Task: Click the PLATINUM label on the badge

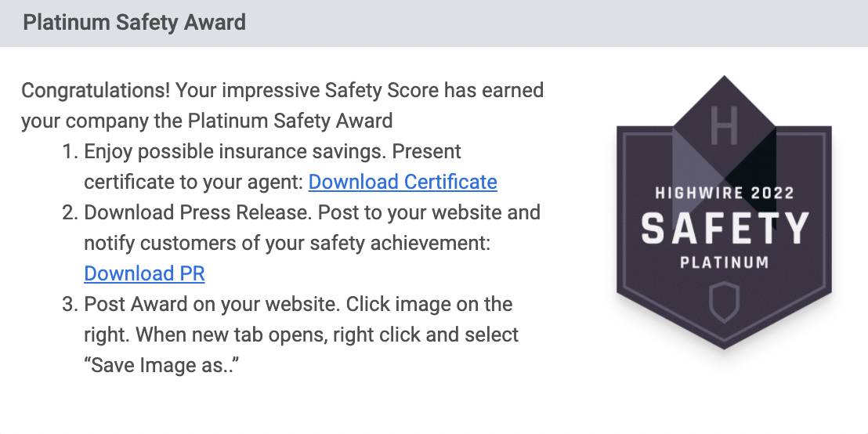Action: [725, 262]
